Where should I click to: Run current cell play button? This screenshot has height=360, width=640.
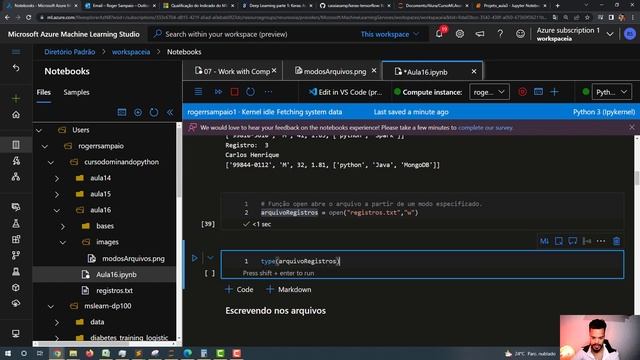click(x=195, y=258)
